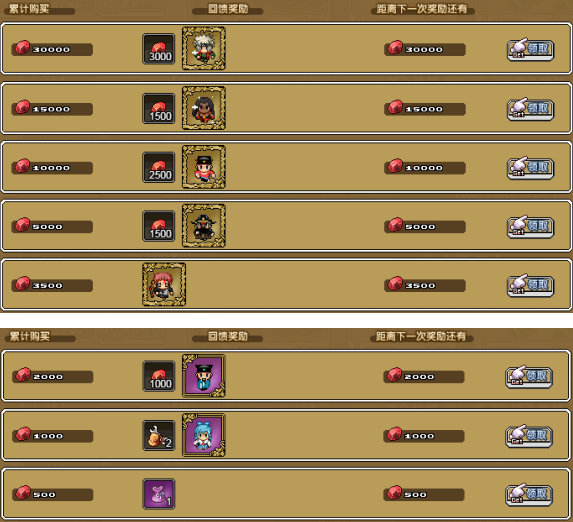Click the top 回馈奖励 column header

tap(228, 9)
